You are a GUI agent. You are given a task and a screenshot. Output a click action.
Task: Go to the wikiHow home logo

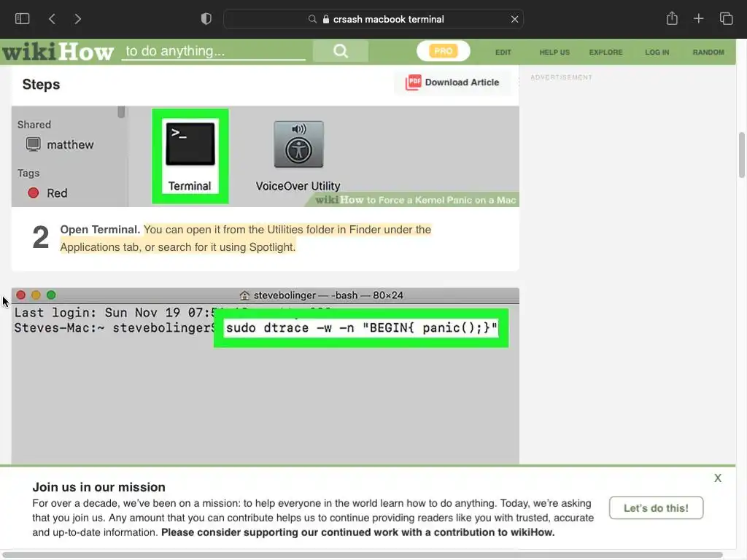click(58, 52)
